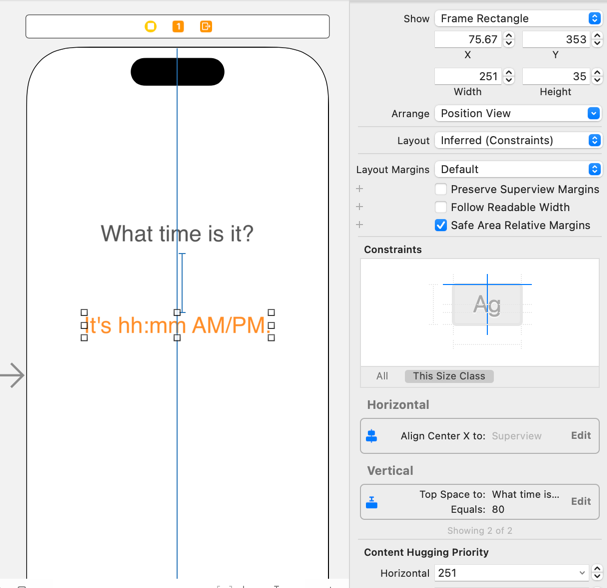Select the This Size Class tab
The image size is (607, 588).
click(x=449, y=376)
